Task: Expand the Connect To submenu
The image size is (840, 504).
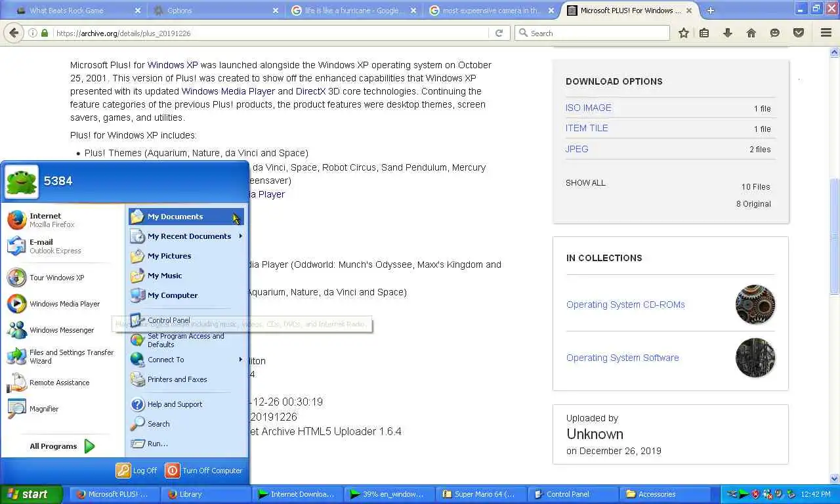Action: 186,360
